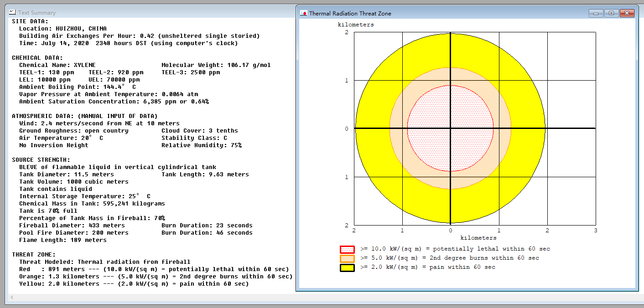Click the "THREAT ZONE:" heading
The width and height of the screenshot is (644, 308).
pyautogui.click(x=34, y=255)
